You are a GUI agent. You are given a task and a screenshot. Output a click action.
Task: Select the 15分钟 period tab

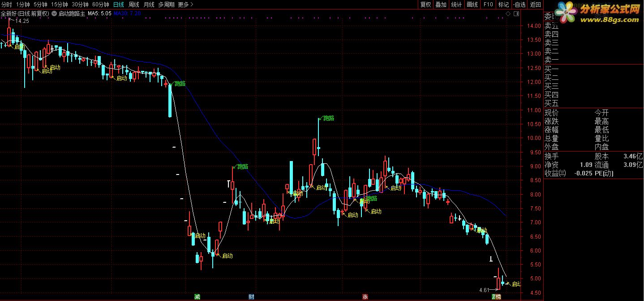pos(60,4)
